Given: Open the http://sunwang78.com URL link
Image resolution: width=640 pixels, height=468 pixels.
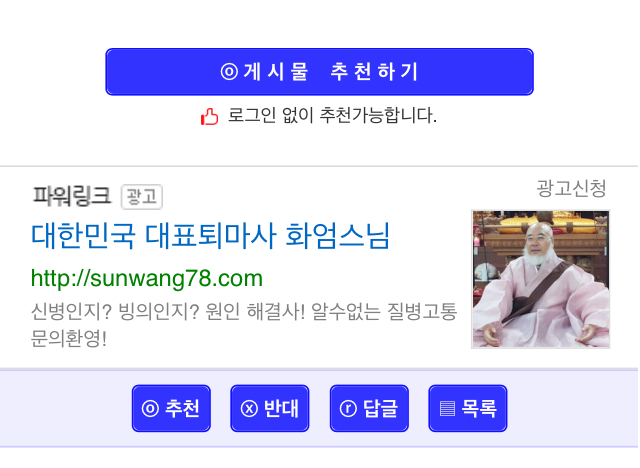Looking at the screenshot, I should (147, 279).
